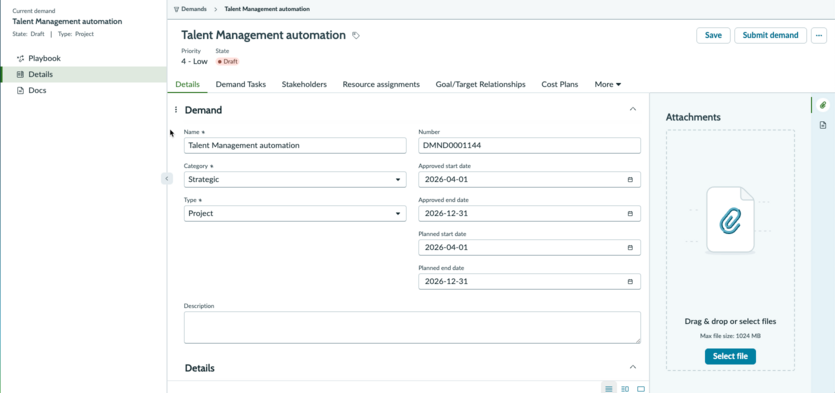835x393 pixels.
Task: Expand the More tabs dropdown
Action: point(608,84)
